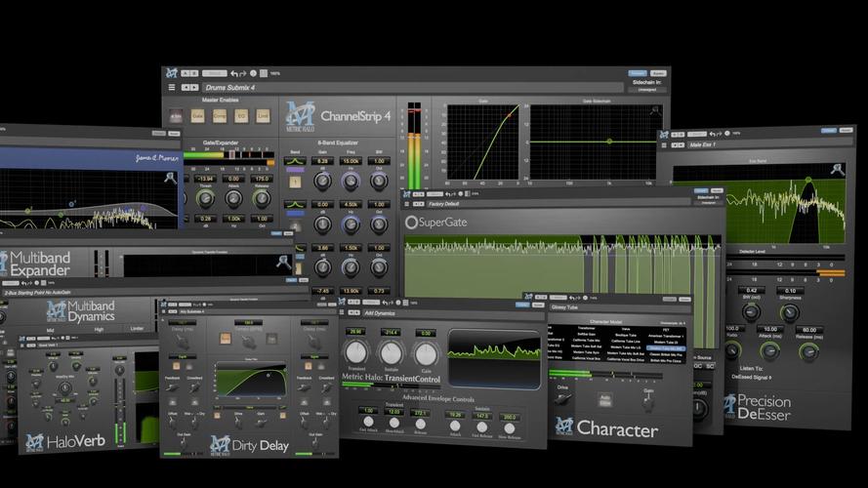Toggle the EQ master enable
Viewport: 868px width, 488px height.
tap(241, 116)
